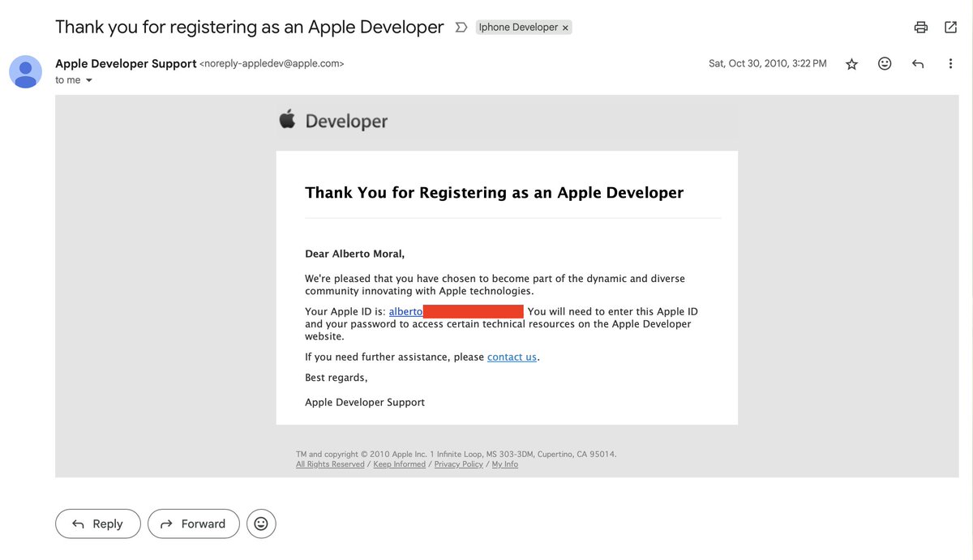The width and height of the screenshot is (973, 560).
Task: Click the "Apple Developer Support" signature text
Action: [x=365, y=402]
